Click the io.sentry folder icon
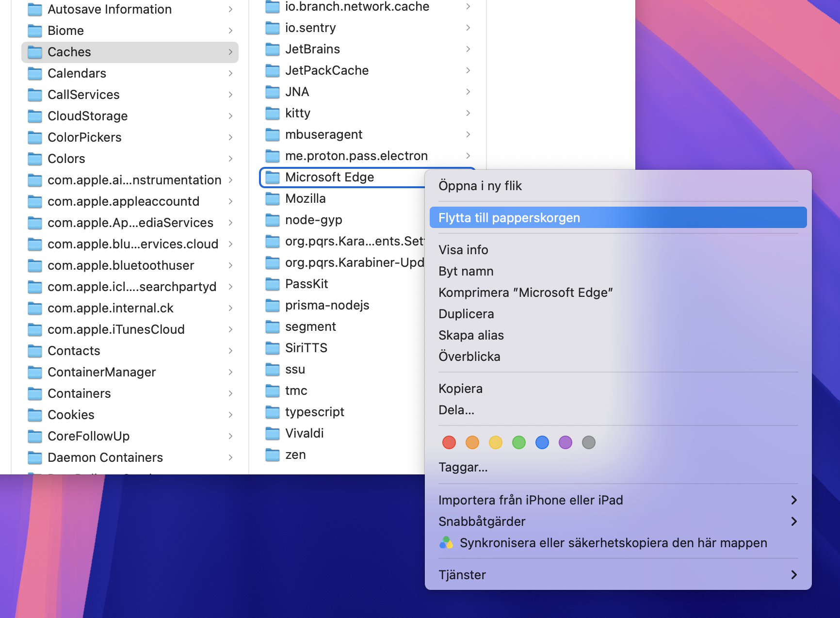Screen dimensions: 840x618 pos(273,28)
